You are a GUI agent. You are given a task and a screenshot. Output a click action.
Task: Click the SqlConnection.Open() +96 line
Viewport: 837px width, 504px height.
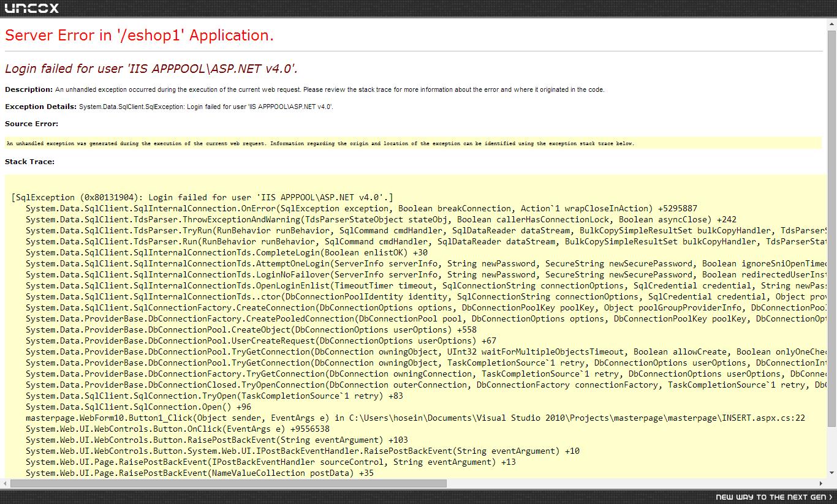coord(138,407)
